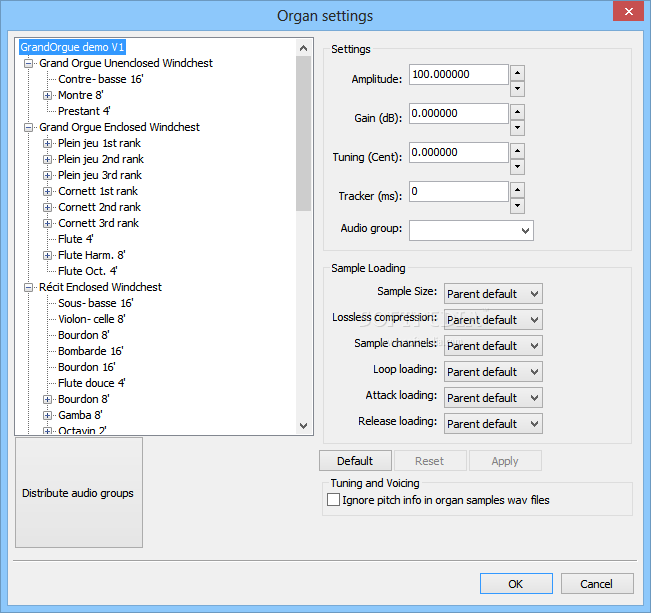Open the Sample channels dropdown
Image resolution: width=651 pixels, height=613 pixels.
[x=493, y=346]
